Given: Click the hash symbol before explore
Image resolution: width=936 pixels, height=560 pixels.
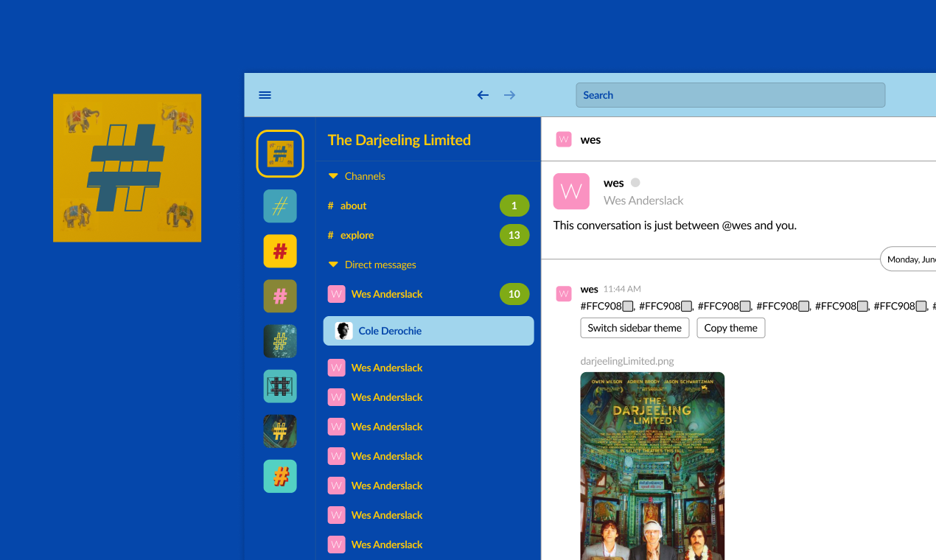Looking at the screenshot, I should [330, 235].
